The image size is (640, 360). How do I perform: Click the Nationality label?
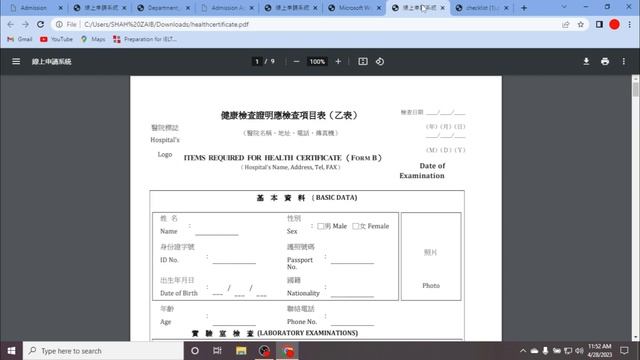pos(303,293)
